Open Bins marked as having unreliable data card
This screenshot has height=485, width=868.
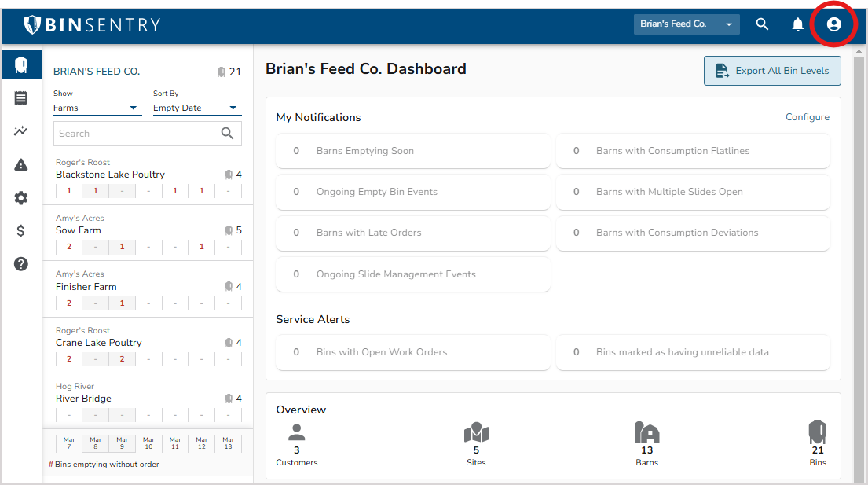(x=693, y=352)
